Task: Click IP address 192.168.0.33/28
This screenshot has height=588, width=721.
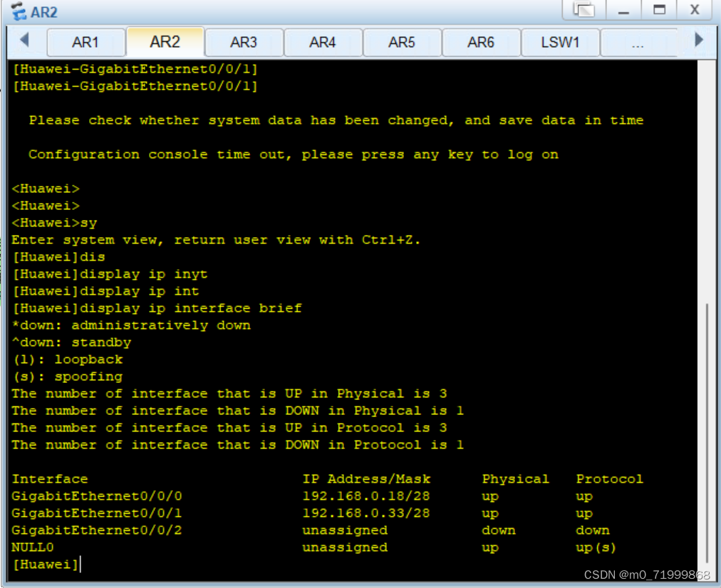Action: coord(366,513)
